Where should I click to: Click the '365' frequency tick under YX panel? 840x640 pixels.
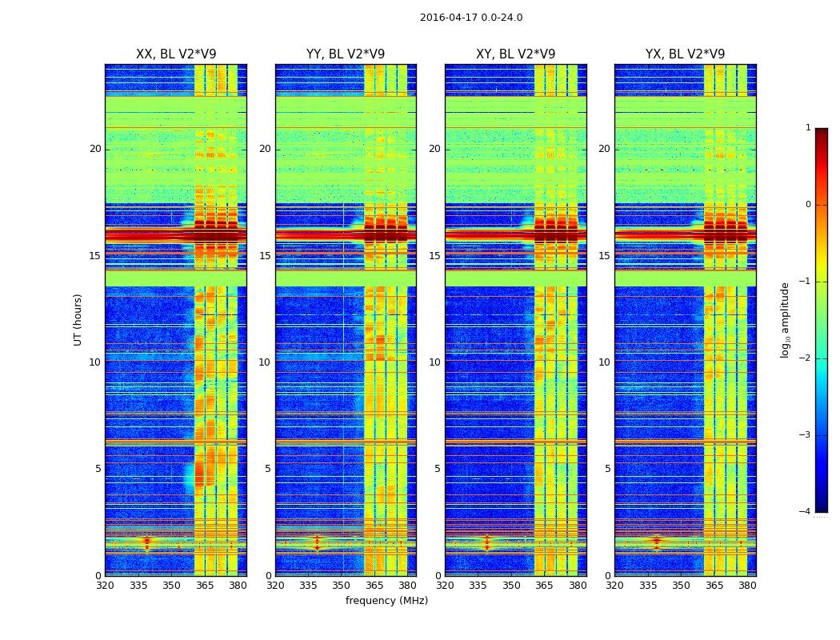click(x=714, y=586)
